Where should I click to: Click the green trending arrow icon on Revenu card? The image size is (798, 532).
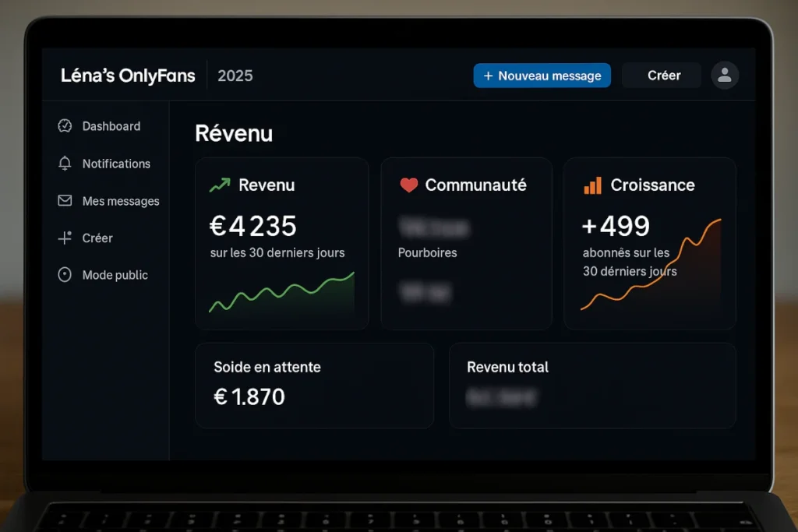pos(220,185)
